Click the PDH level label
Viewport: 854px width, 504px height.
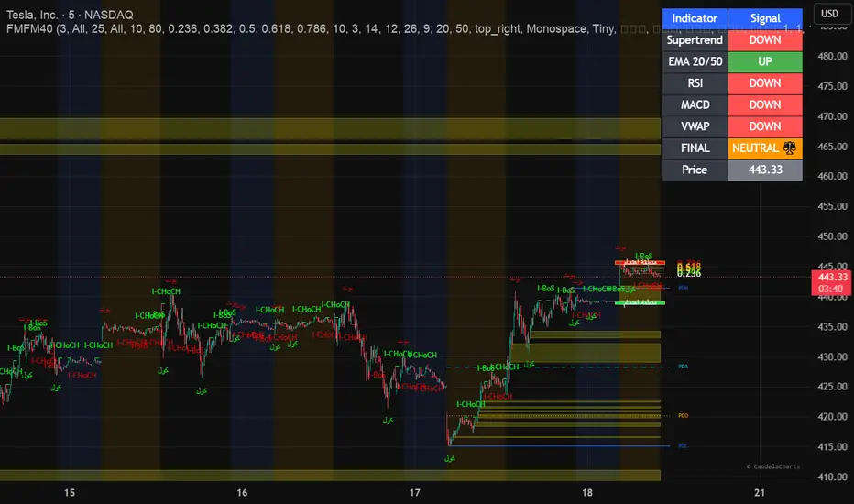pyautogui.click(x=683, y=288)
